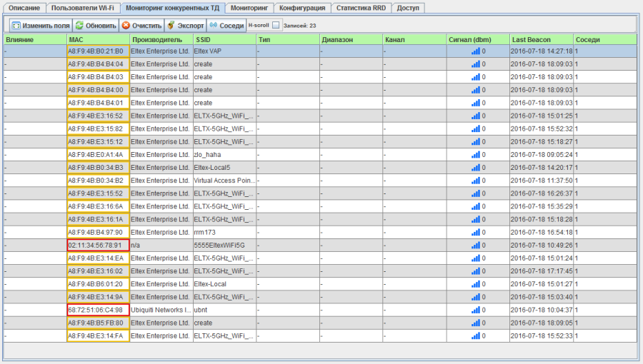Click the signal icon in the A8:F9:4B:B0:21:B0 row
The image size is (643, 364).
475,51
